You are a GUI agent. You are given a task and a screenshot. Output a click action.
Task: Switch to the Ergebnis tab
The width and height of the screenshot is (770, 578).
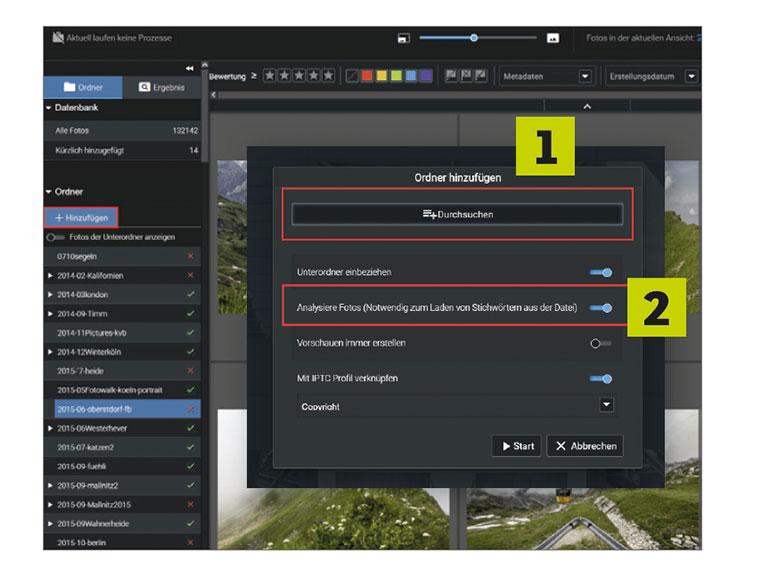coord(162,87)
